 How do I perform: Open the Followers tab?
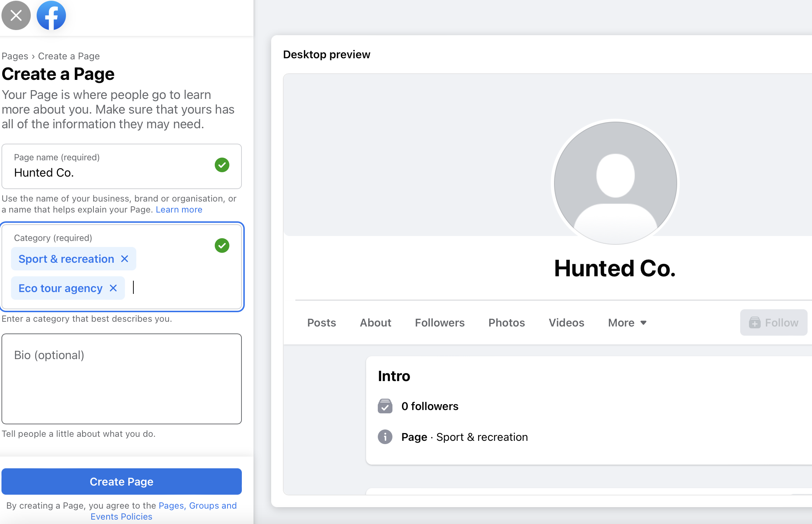(440, 322)
